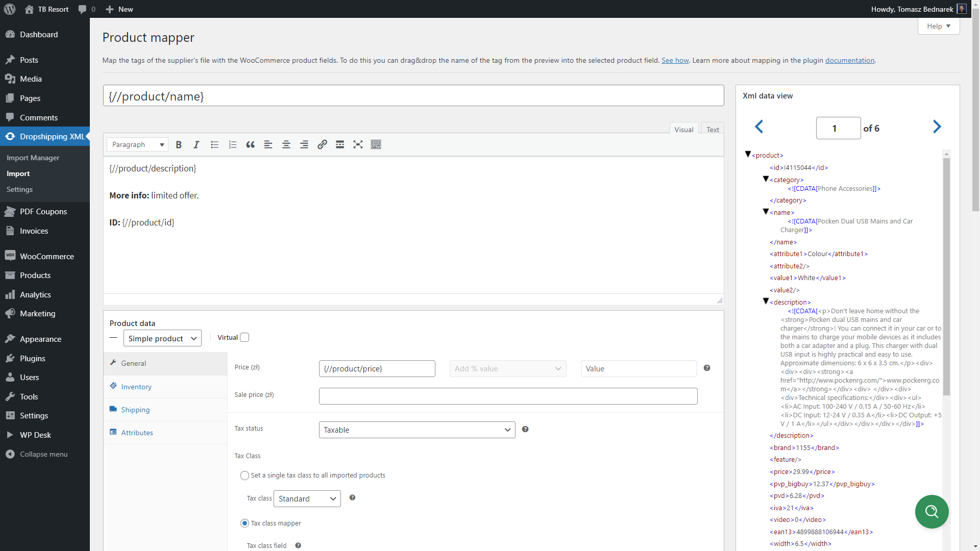Viewport: 980px width, 551px height.
Task: Open the green search help bubble
Action: [x=932, y=512]
